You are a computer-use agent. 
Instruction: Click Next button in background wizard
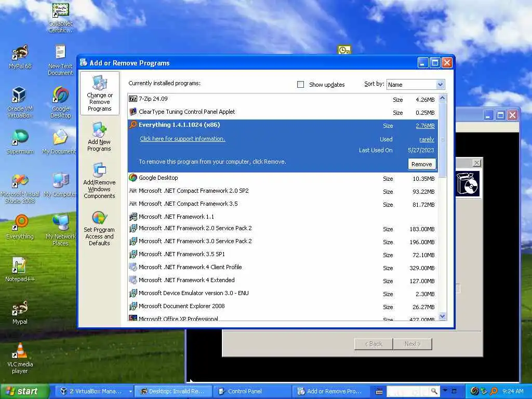point(412,344)
